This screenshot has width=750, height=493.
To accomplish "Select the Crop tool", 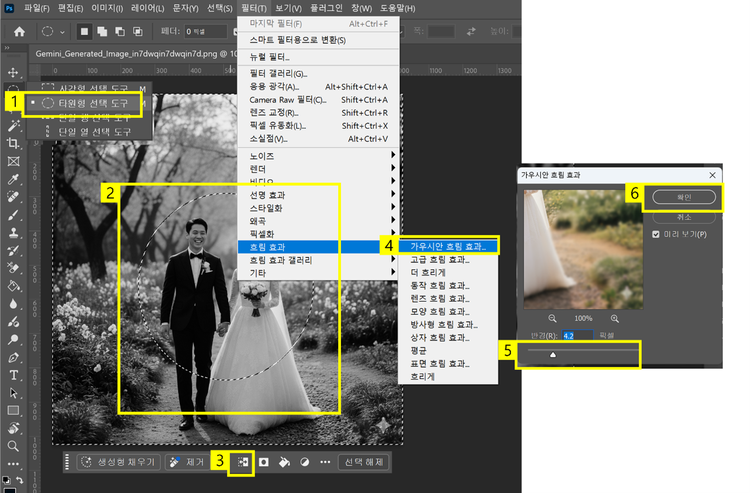I will point(13,143).
